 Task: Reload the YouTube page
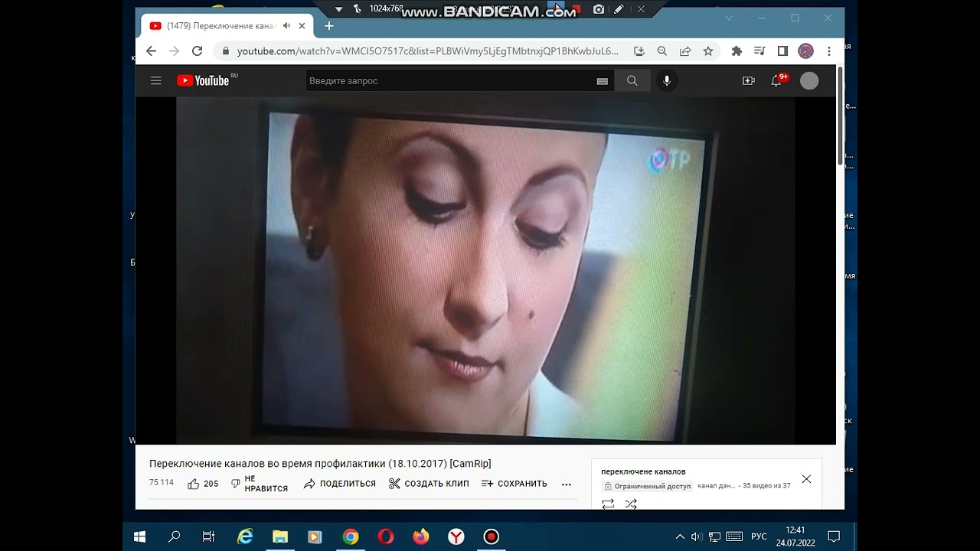tap(197, 51)
